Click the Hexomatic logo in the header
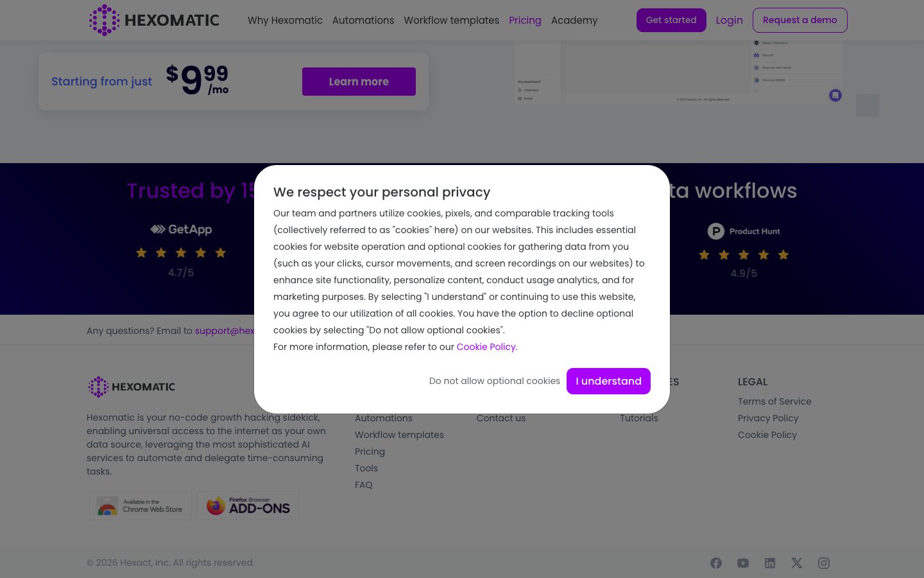The width and height of the screenshot is (924, 578). 154,20
